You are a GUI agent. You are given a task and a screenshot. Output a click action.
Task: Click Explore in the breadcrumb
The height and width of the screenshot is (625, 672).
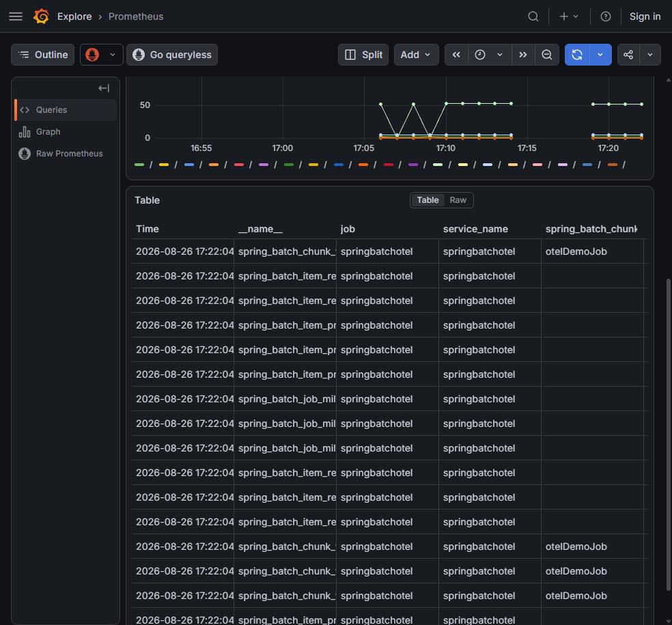pos(74,16)
